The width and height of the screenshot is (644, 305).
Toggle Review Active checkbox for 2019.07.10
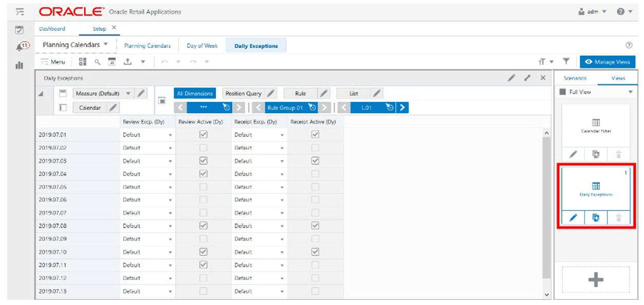point(203,252)
